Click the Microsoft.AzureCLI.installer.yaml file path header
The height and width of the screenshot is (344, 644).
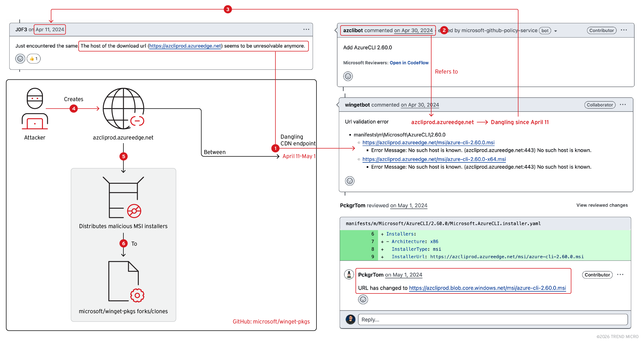(443, 223)
